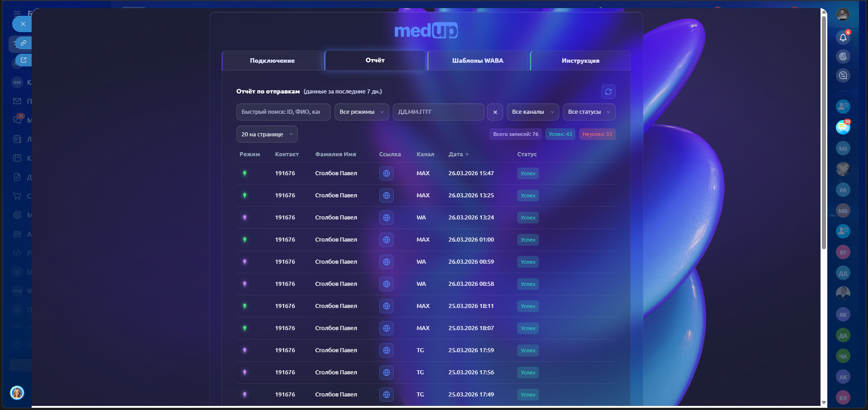Image resolution: width=868 pixels, height=410 pixels.
Task: Open link globe for 25.03.2026 17:59 row
Action: (387, 350)
